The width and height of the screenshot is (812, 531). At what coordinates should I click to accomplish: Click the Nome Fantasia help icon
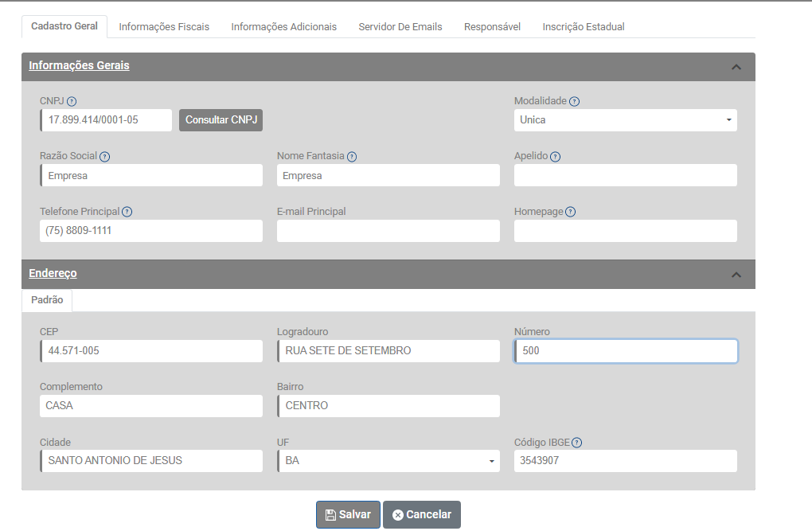point(352,157)
